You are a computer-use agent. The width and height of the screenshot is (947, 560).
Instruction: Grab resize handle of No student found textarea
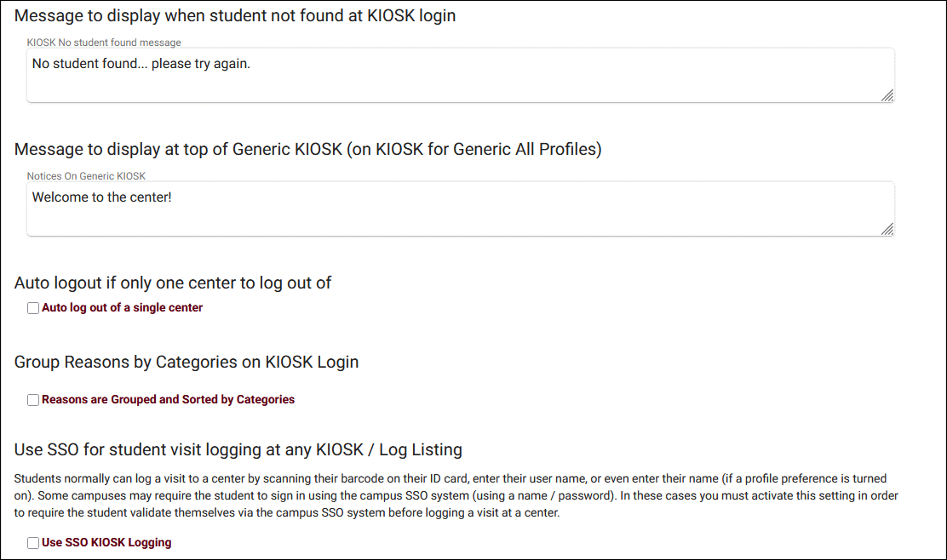(887, 95)
